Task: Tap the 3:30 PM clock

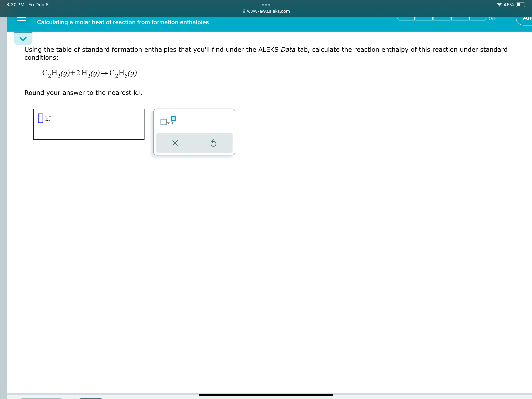Action: [x=15, y=4]
